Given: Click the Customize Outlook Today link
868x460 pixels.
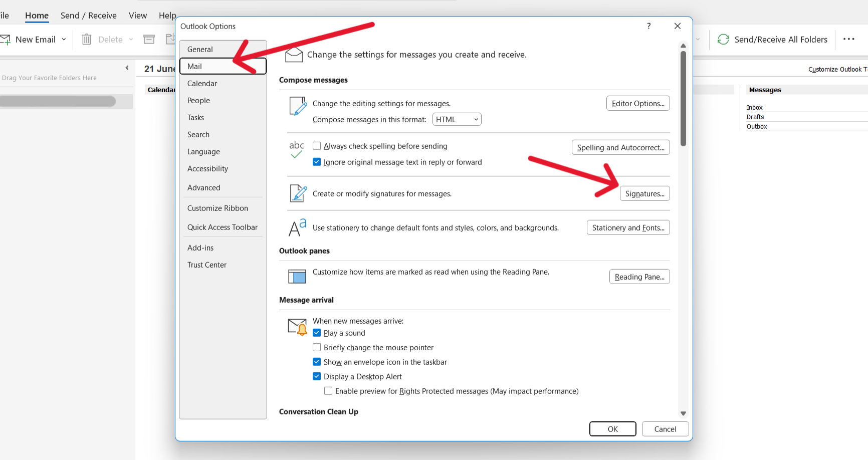Looking at the screenshot, I should click(x=838, y=69).
